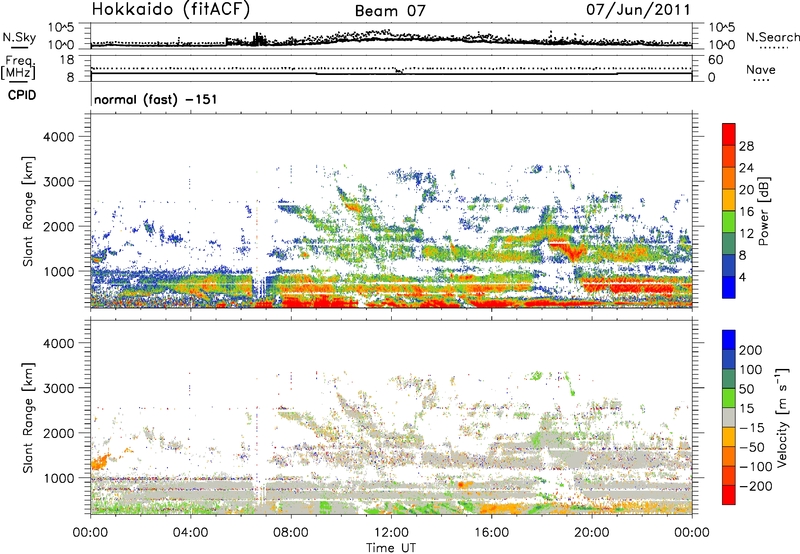Click the power colorbar tick label '4'

click(742, 277)
